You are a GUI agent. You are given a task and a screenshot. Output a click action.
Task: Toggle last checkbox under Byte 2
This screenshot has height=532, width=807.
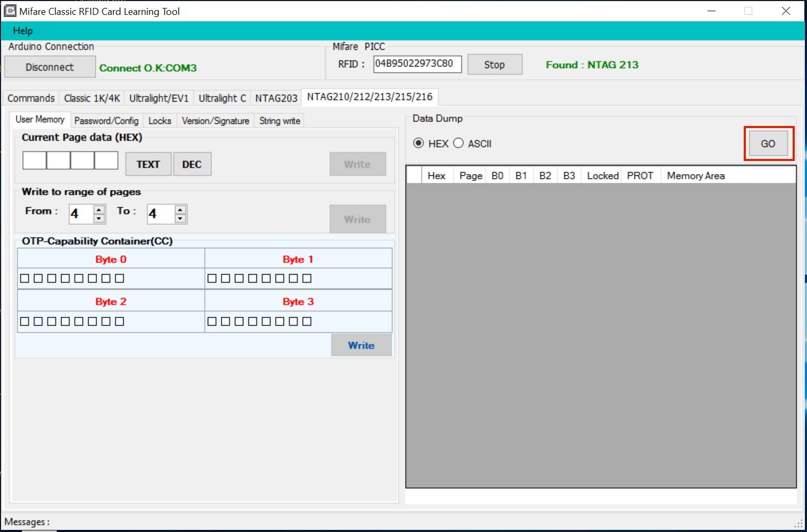click(x=120, y=321)
